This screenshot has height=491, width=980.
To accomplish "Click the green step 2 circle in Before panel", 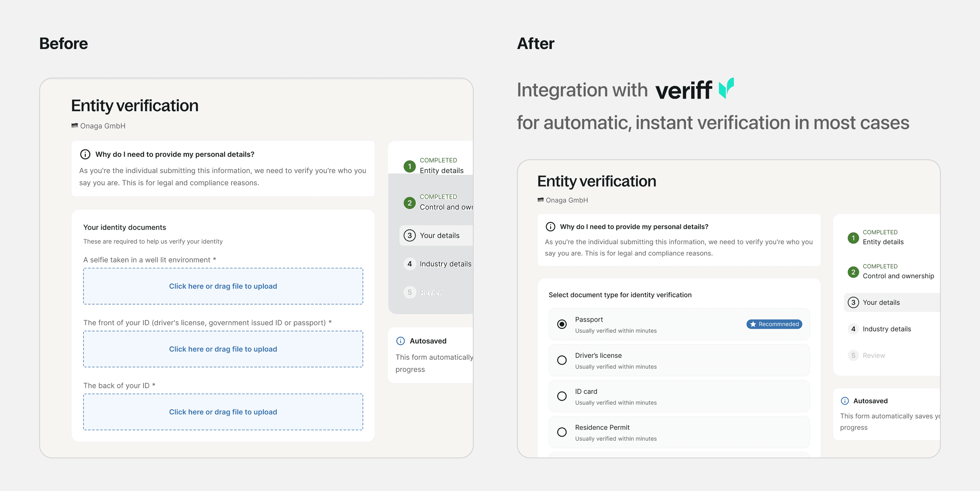I will [409, 203].
